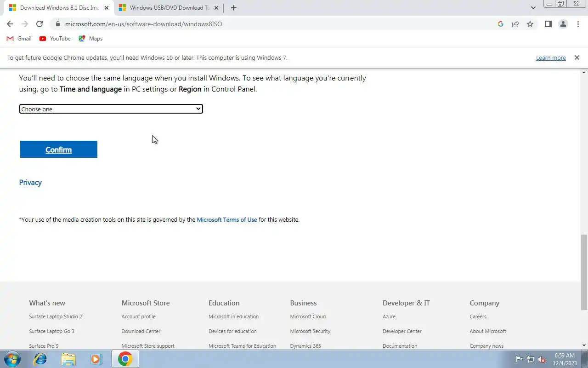Open the Windows Start menu
The height and width of the screenshot is (368, 588).
(12, 359)
